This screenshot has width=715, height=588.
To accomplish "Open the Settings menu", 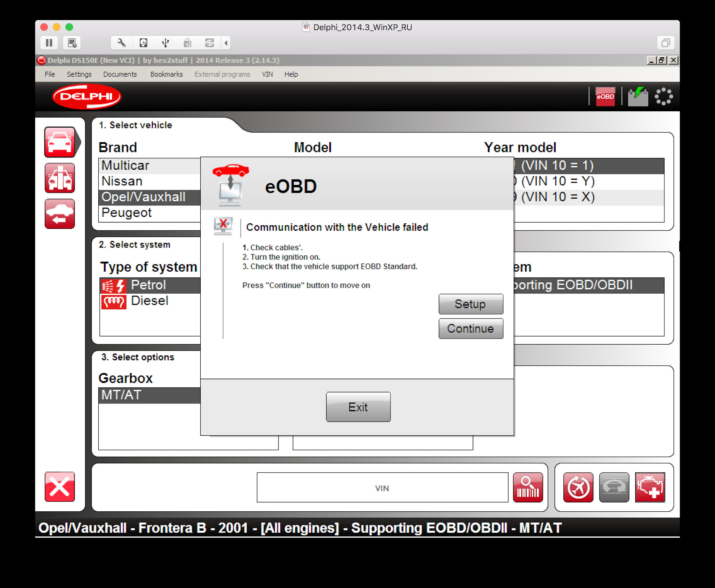I will tap(79, 74).
